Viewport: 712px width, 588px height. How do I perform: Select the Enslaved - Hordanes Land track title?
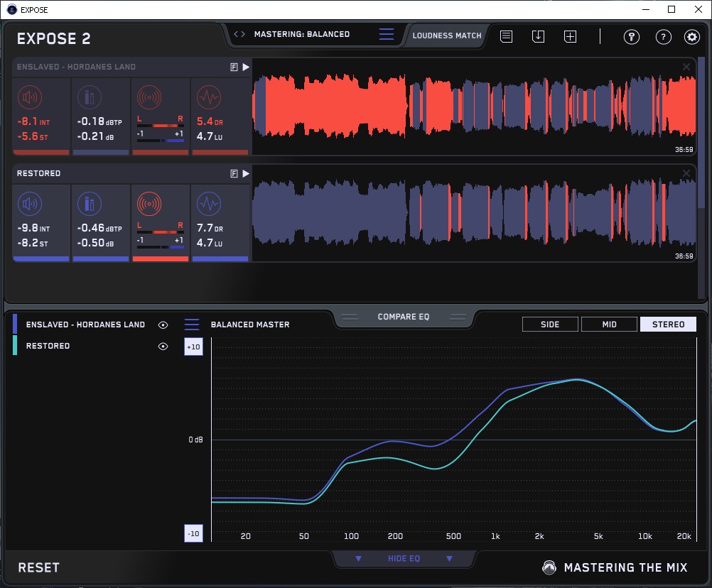click(76, 67)
